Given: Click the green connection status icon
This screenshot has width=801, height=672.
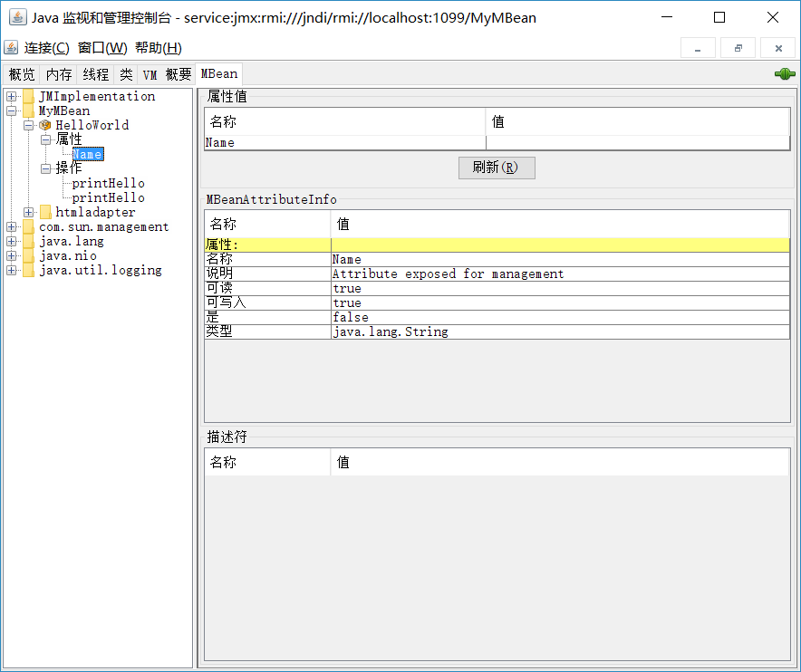Looking at the screenshot, I should pyautogui.click(x=783, y=73).
